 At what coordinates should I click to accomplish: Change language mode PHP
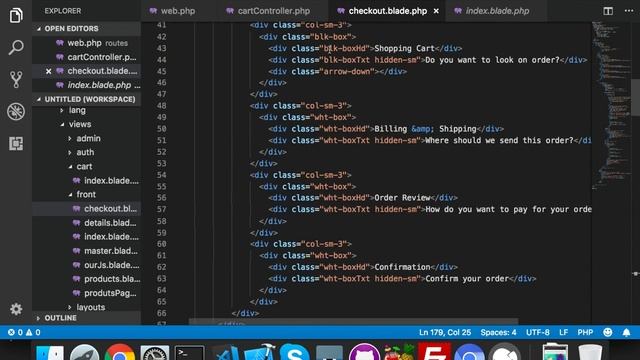585,332
